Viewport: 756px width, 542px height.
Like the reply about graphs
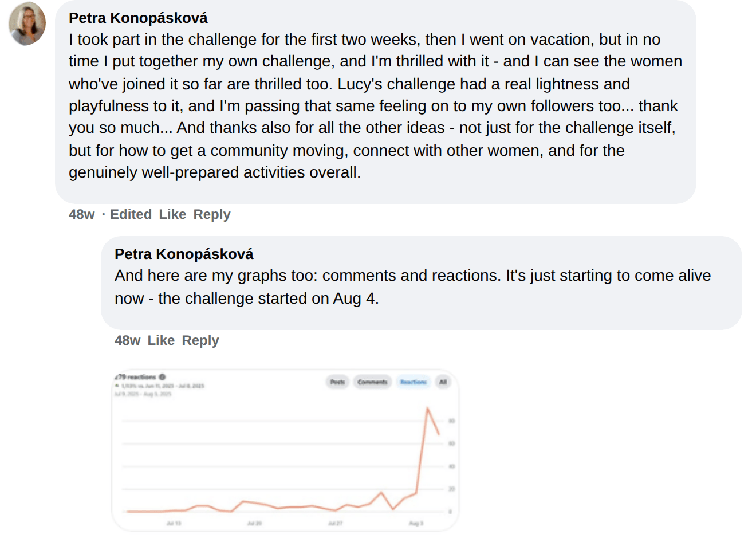coord(161,340)
